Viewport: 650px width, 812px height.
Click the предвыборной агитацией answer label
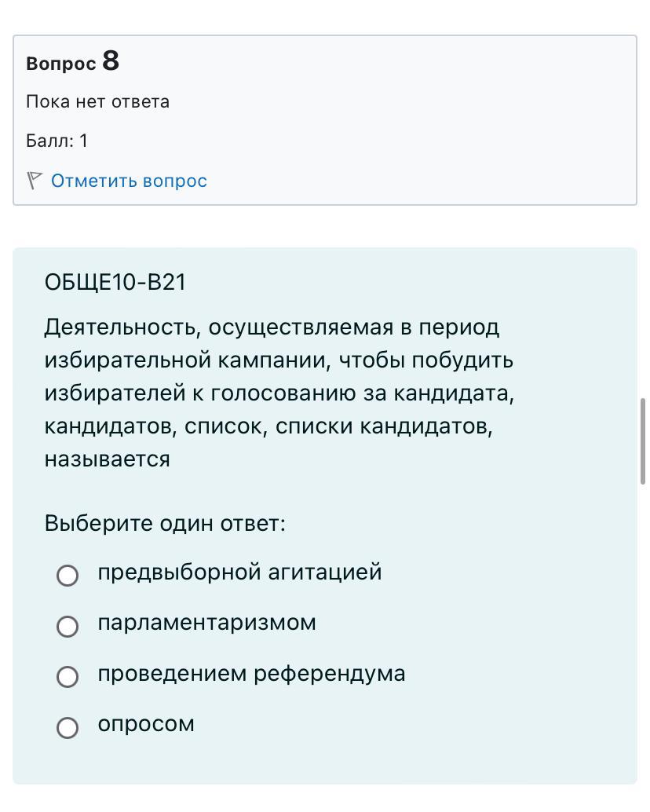click(239, 572)
